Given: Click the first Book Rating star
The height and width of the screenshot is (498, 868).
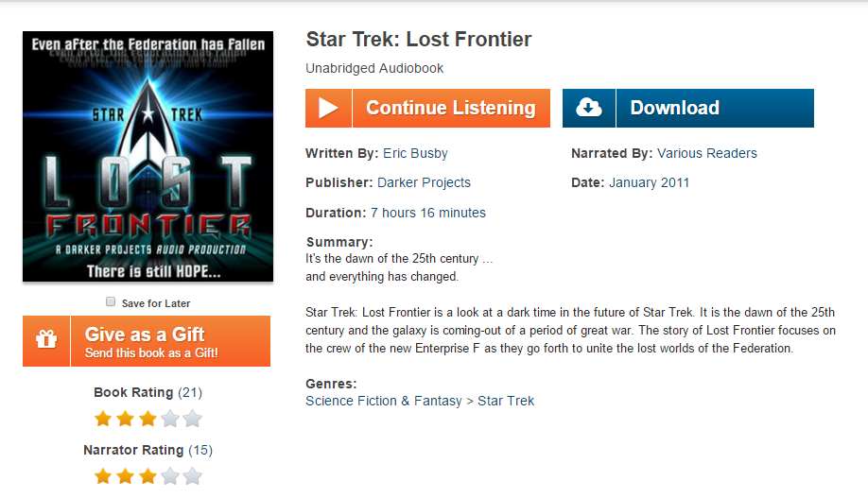Looking at the screenshot, I should click(x=103, y=419).
